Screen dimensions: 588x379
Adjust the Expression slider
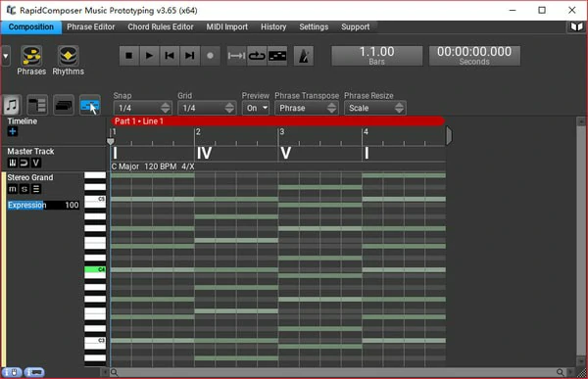(x=43, y=205)
